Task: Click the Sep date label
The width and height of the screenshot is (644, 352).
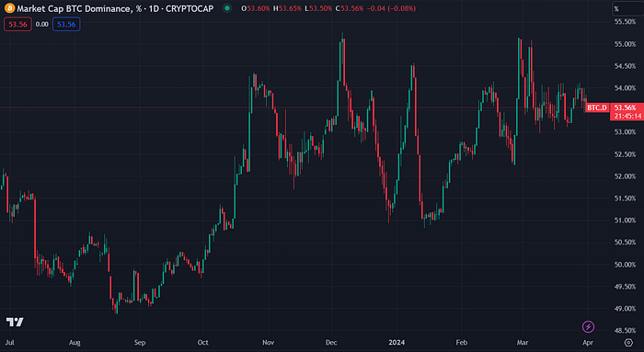Action: tap(140, 342)
